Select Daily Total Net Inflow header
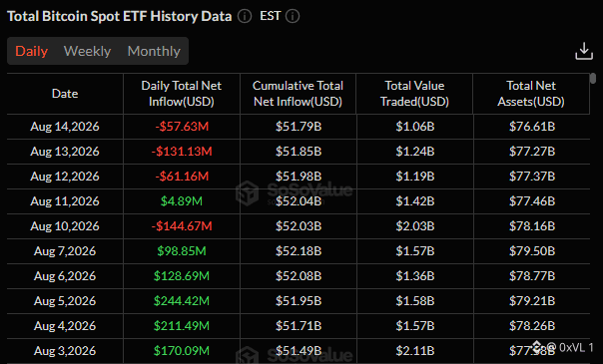603x364 pixels. [x=182, y=94]
